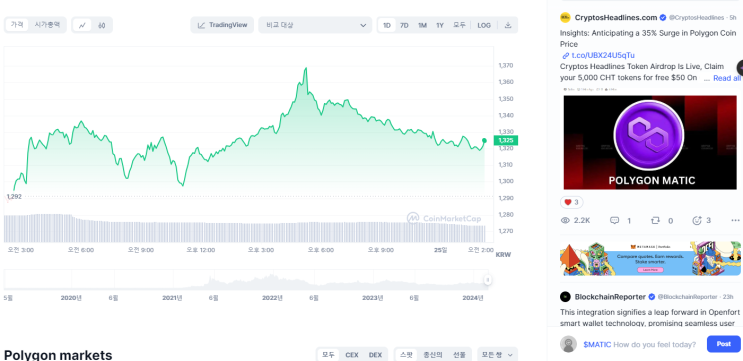Viewport: 743px width, 361px height.
Task: Switch chart to 시가총액 market cap
Action: coord(47,25)
